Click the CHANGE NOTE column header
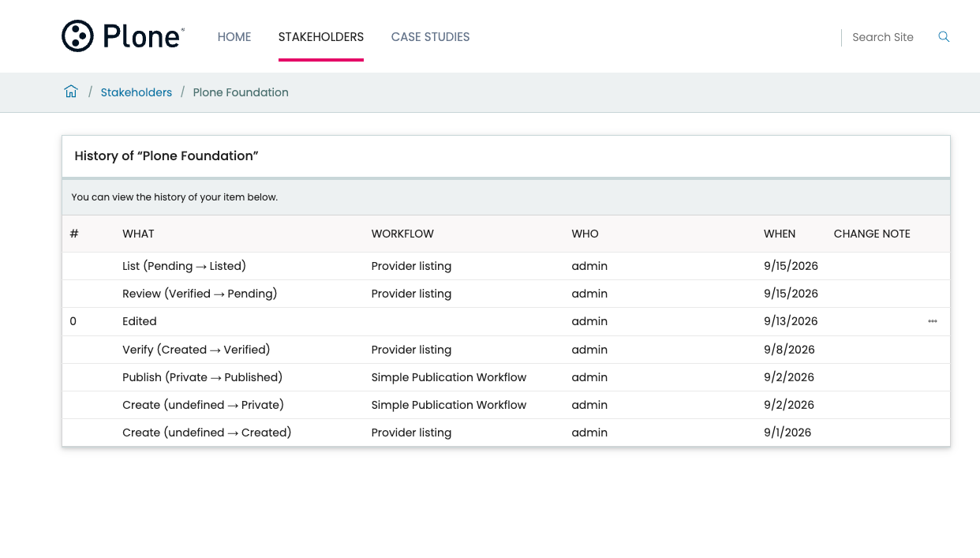 point(872,234)
